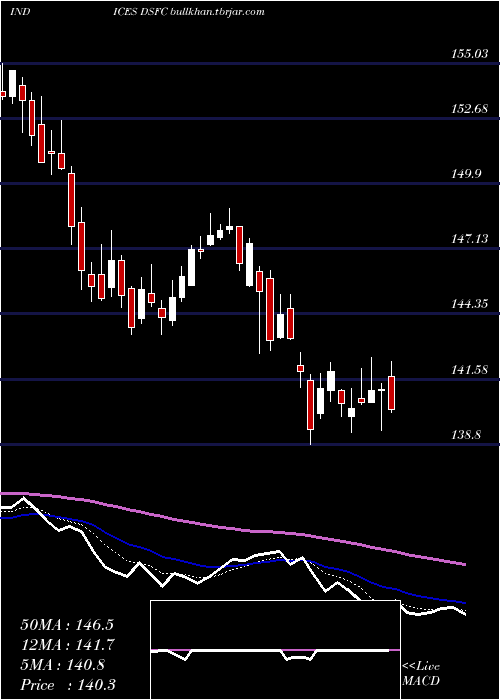The image size is (500, 700).
Task: Click the 138.8 price level label
Action: click(x=466, y=434)
